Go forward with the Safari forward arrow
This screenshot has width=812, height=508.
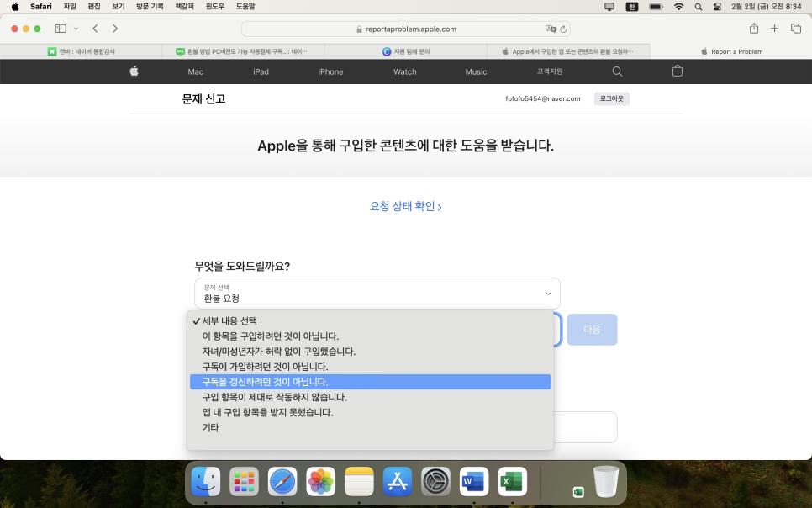coord(115,29)
